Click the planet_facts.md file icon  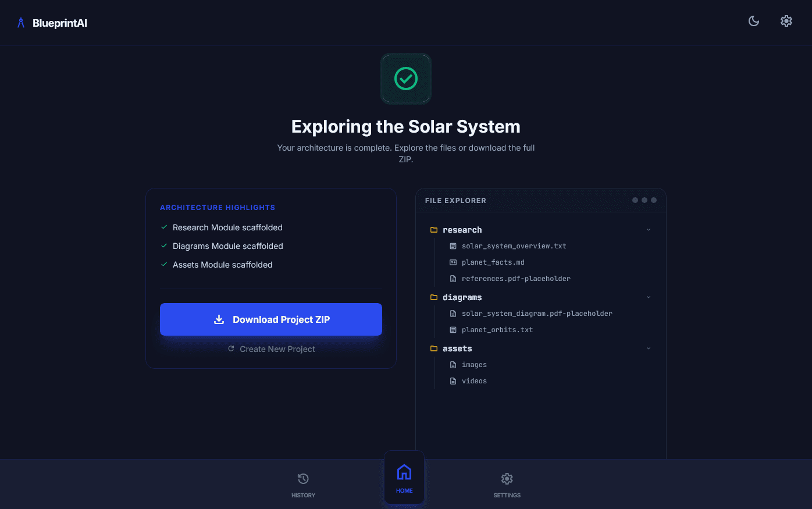[x=453, y=262]
